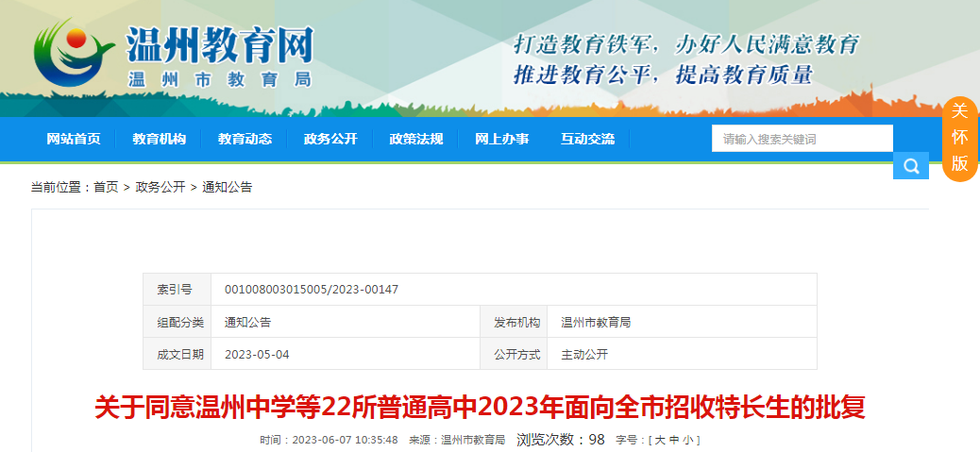This screenshot has width=980, height=452.
Task: Click breadcrumb link 首页
Action: [107, 187]
